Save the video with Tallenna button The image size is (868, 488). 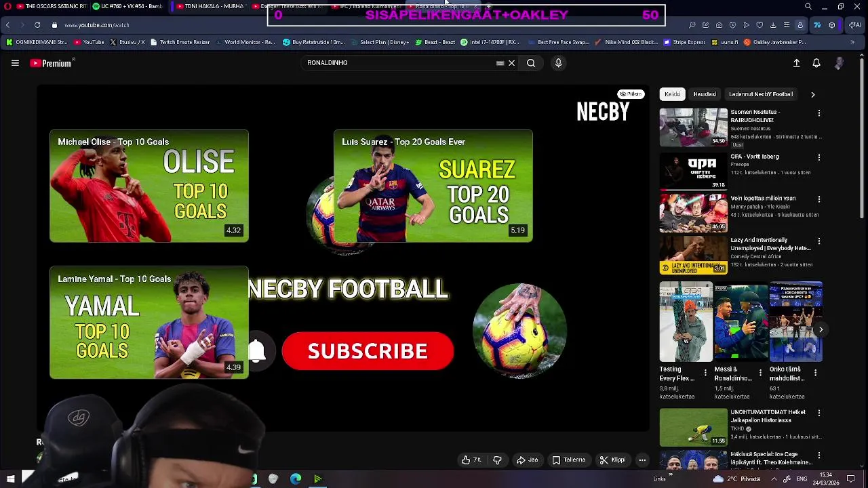tap(568, 460)
